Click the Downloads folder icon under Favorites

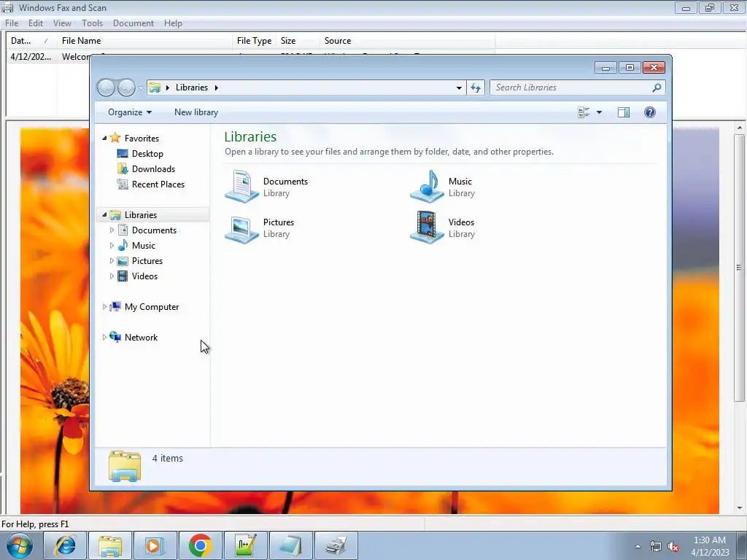(x=123, y=169)
